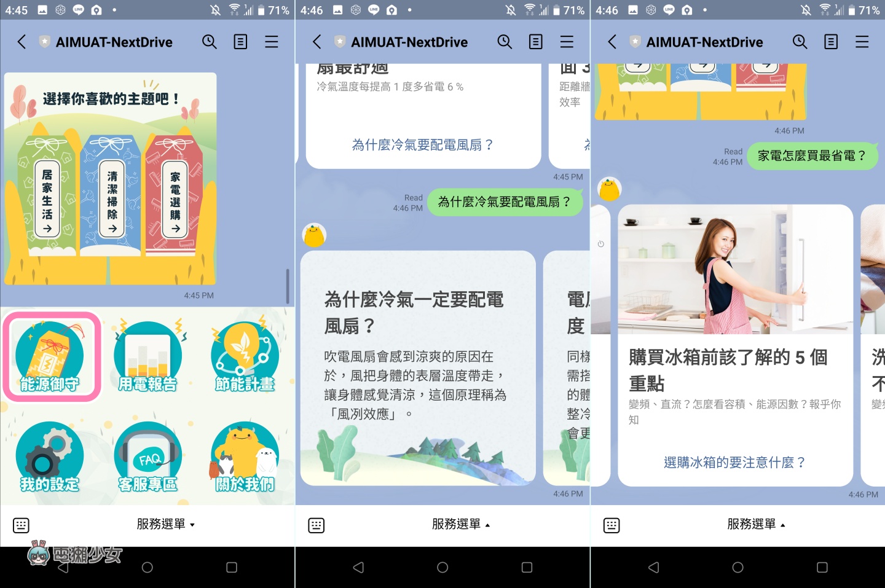
Task: Tap the back arrow to leave the chat
Action: coord(22,42)
